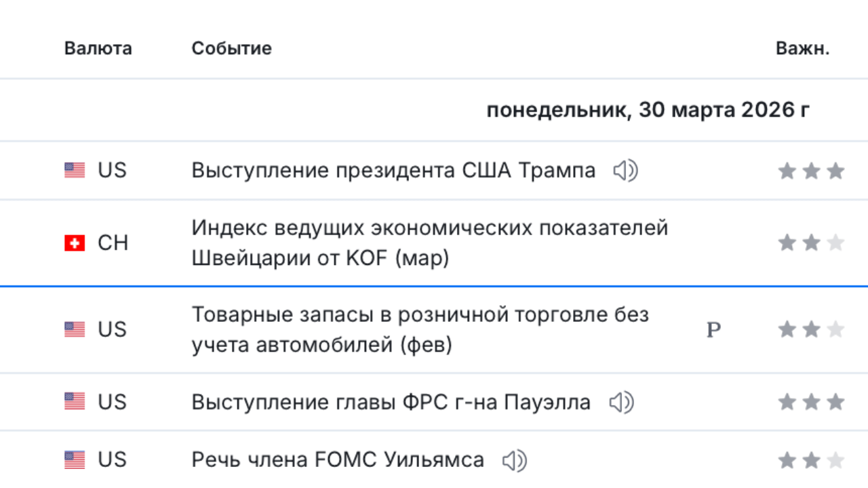This screenshot has height=488, width=868.
Task: Sort by the Событие column header
Action: click(x=231, y=49)
